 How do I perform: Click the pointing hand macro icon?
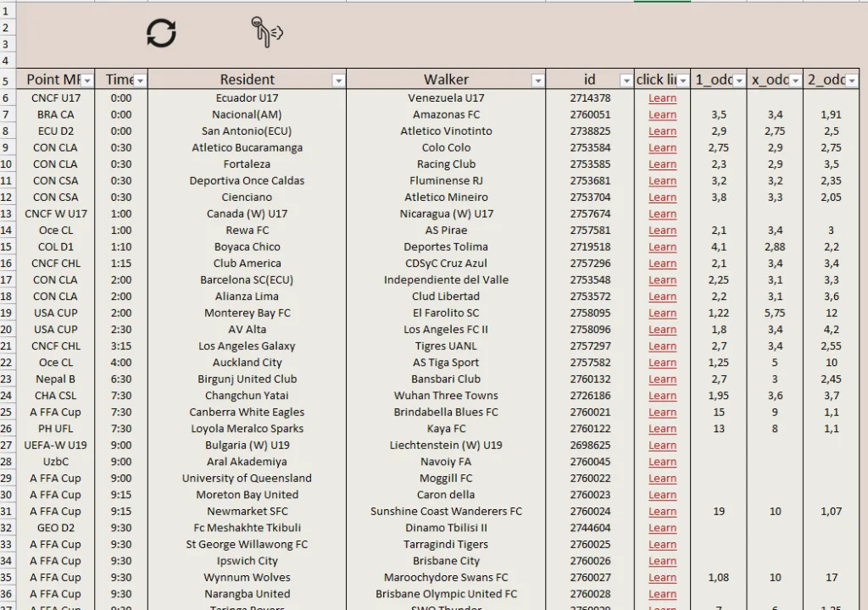click(x=266, y=32)
